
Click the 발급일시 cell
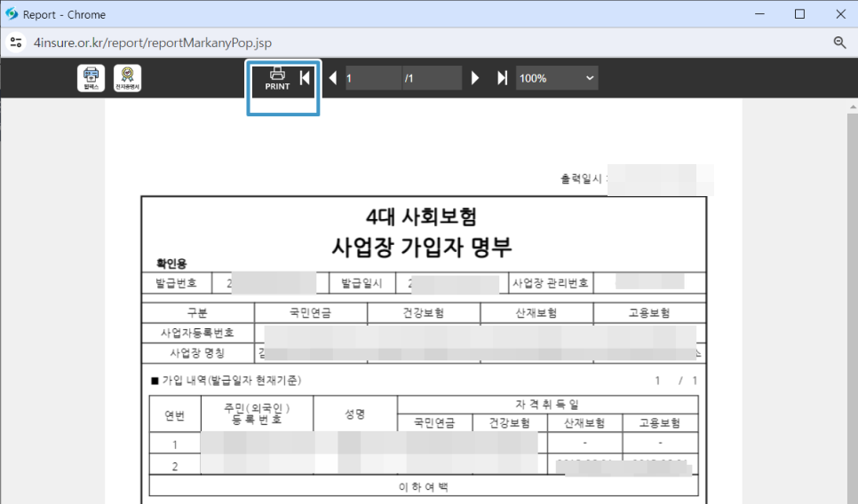point(361,282)
